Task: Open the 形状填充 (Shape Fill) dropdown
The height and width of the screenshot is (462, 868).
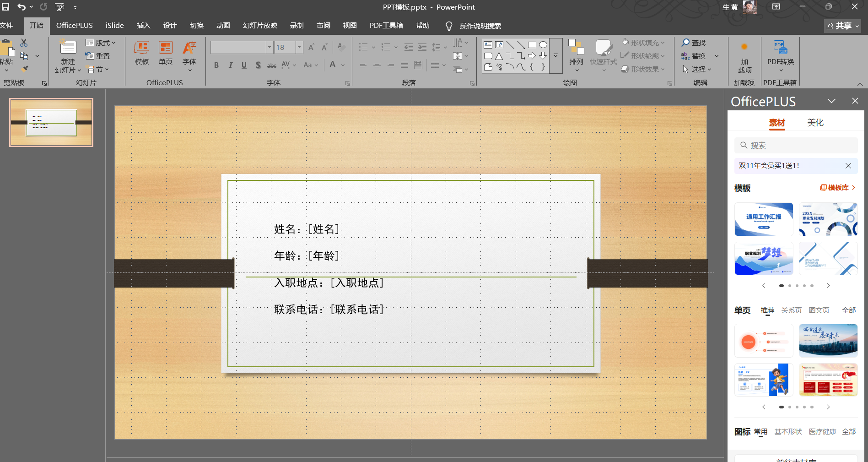Action: (644, 43)
